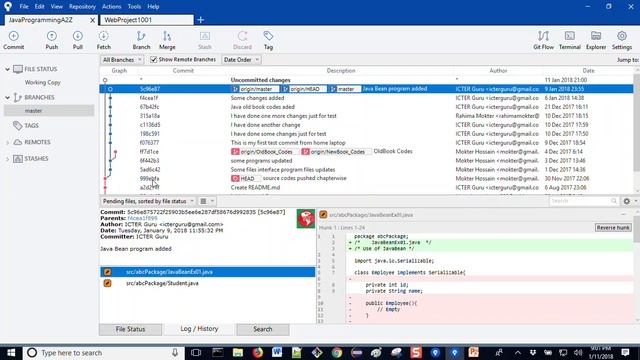Viewport: 640px width, 360px height.
Task: Open the Repository menu
Action: point(82,7)
